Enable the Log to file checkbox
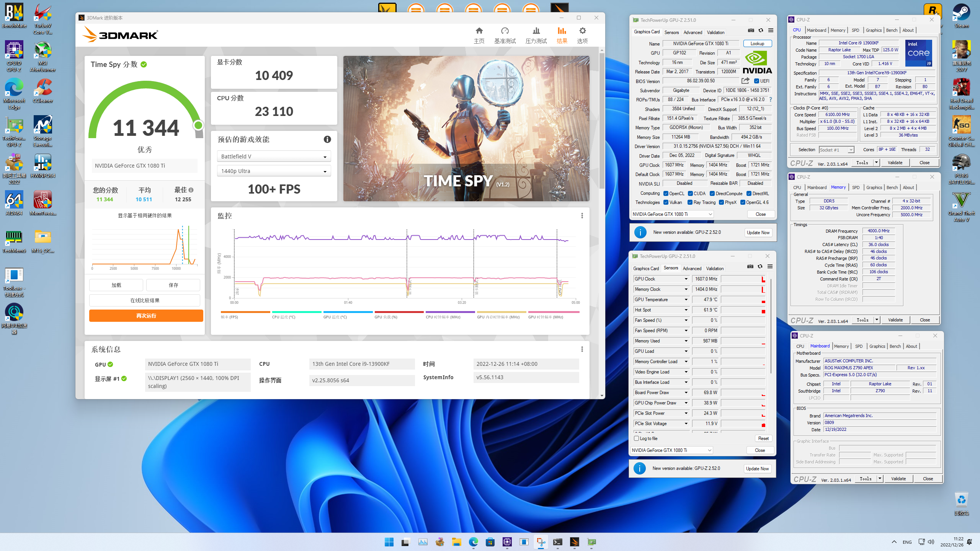The image size is (980, 551). click(636, 439)
